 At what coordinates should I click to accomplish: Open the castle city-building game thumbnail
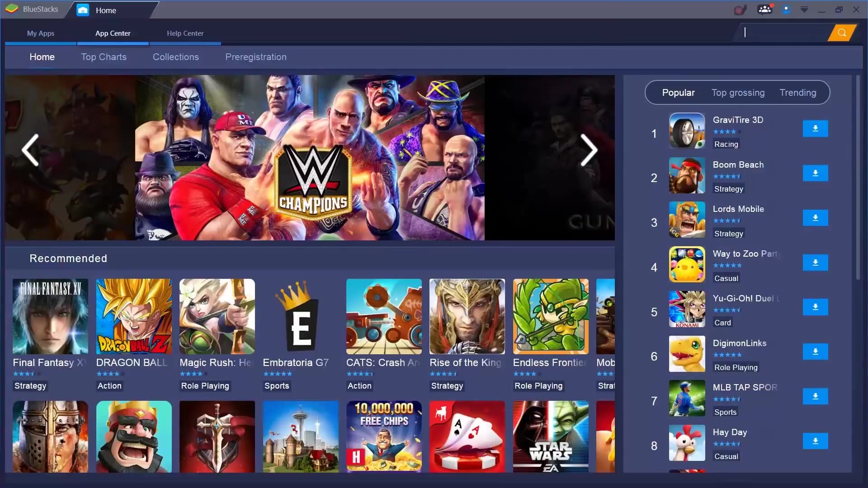pyautogui.click(x=301, y=436)
